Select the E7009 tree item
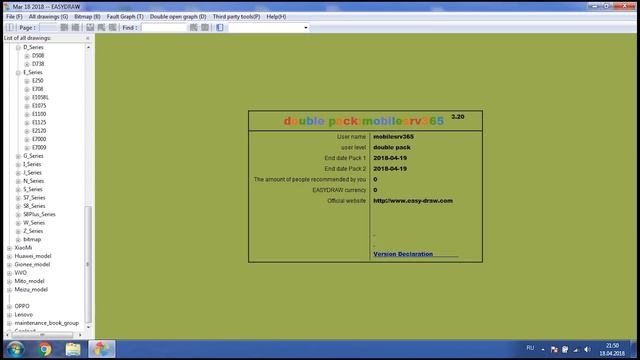 point(39,148)
